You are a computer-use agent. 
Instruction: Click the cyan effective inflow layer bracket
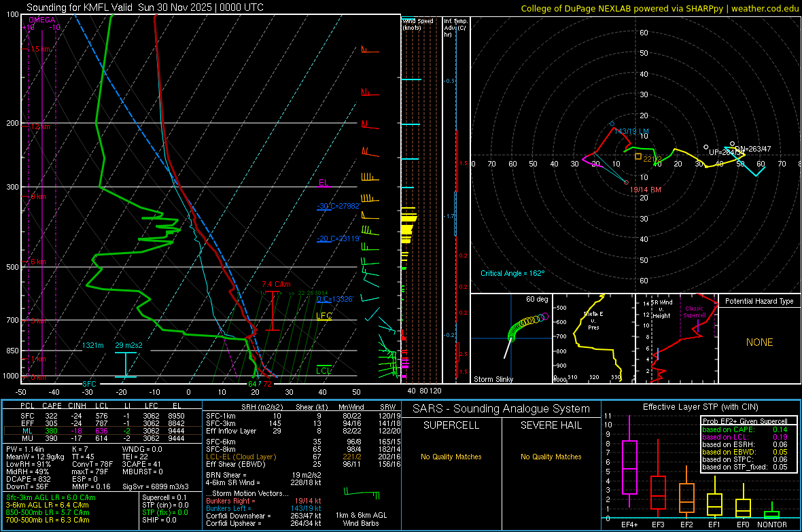click(x=125, y=365)
